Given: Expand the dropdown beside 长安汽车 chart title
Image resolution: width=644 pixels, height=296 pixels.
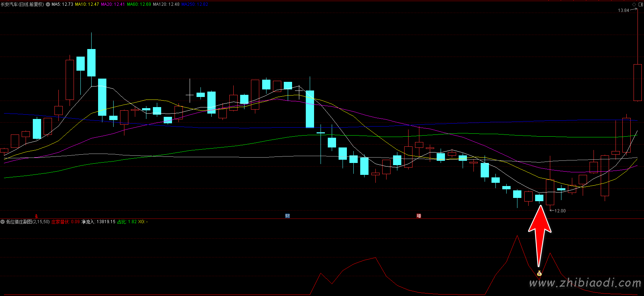Looking at the screenshot, I should coord(48,4).
